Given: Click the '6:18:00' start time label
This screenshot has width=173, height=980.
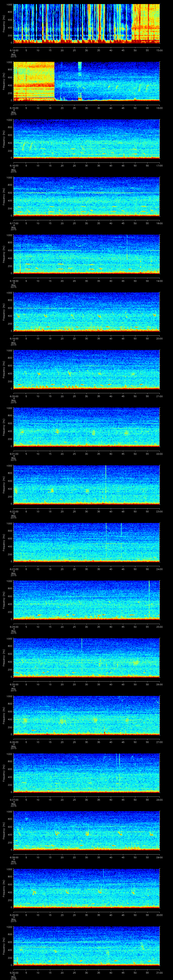Looking at the screenshot, I should (x=14, y=281).
